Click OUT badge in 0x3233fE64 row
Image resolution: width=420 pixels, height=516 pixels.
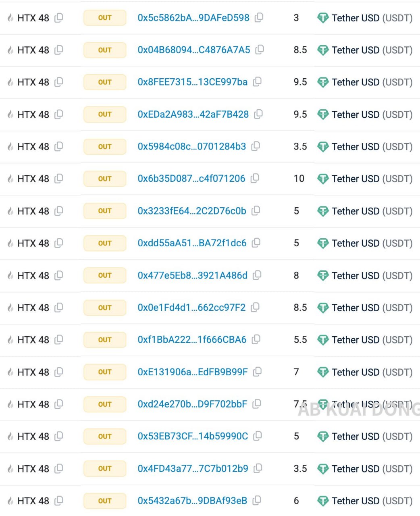coord(105,211)
